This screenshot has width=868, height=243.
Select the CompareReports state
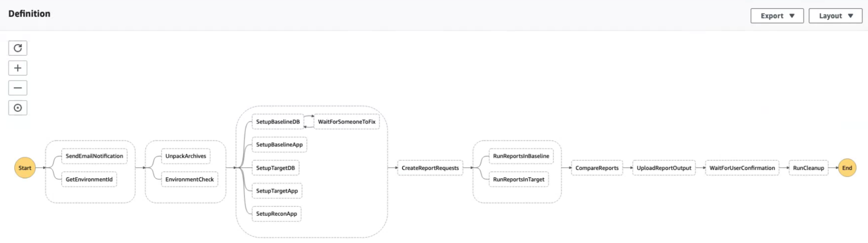coord(597,168)
